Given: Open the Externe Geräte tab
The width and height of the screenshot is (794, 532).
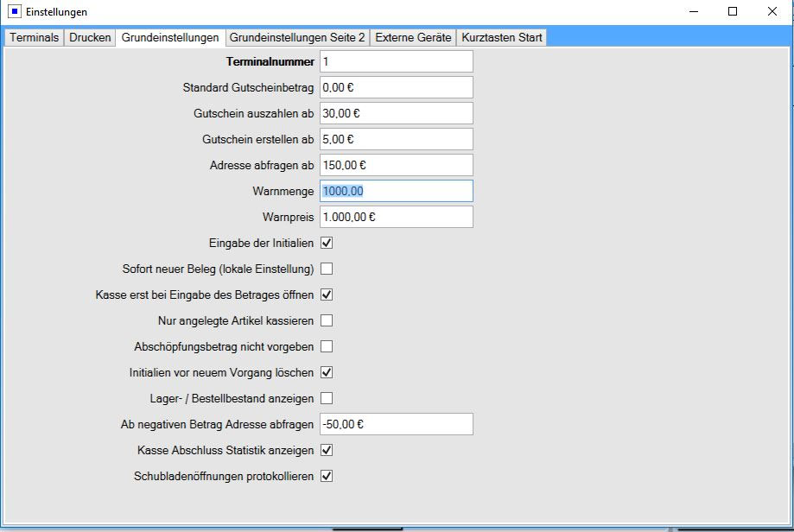Looking at the screenshot, I should [413, 38].
